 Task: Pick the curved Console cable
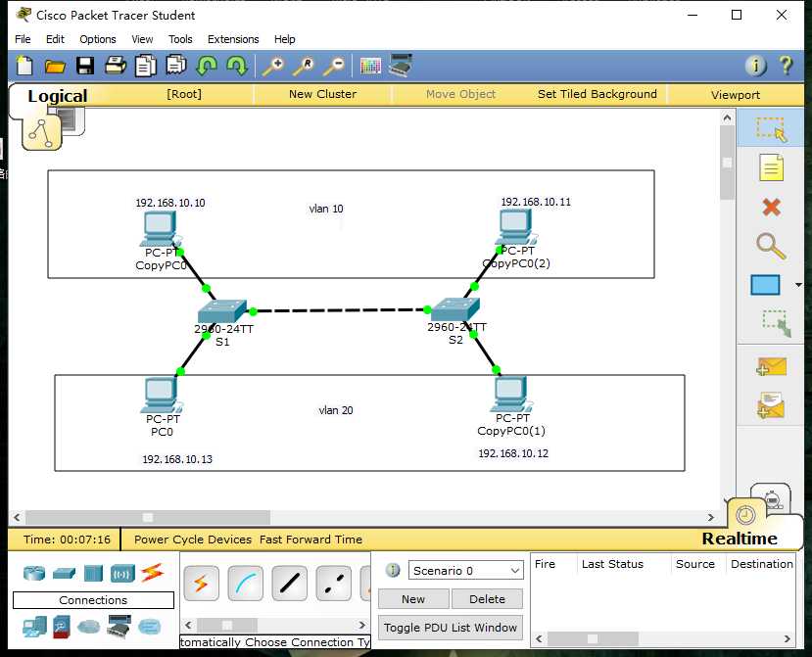[245, 584]
